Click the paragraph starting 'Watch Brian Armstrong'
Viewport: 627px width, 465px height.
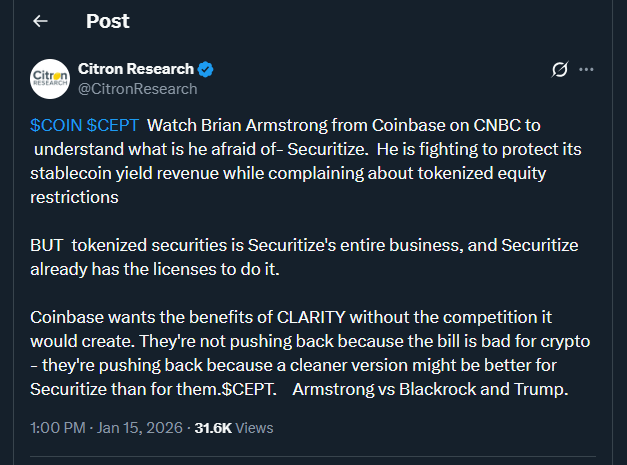300,161
